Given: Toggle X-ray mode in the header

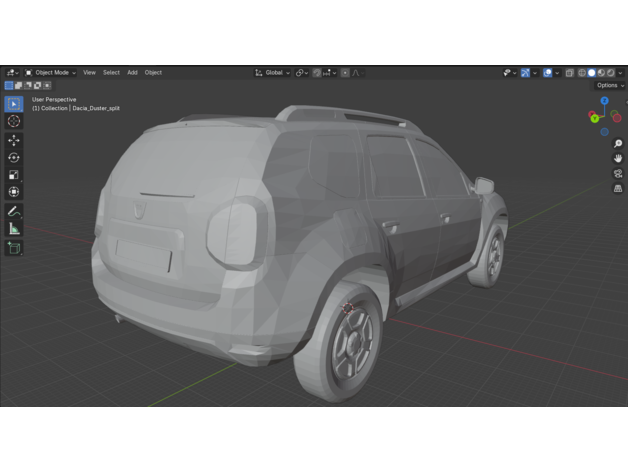Looking at the screenshot, I should point(569,73).
